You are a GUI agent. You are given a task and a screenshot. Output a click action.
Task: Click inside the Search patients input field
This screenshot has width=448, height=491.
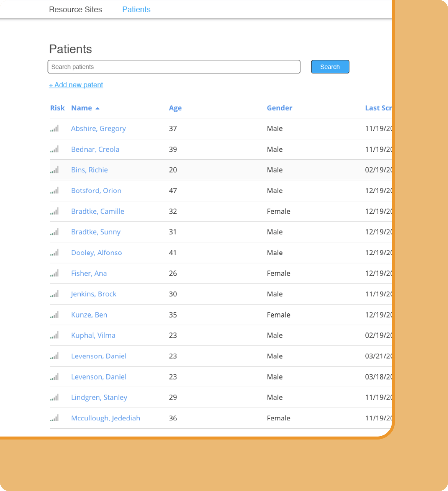pos(174,66)
